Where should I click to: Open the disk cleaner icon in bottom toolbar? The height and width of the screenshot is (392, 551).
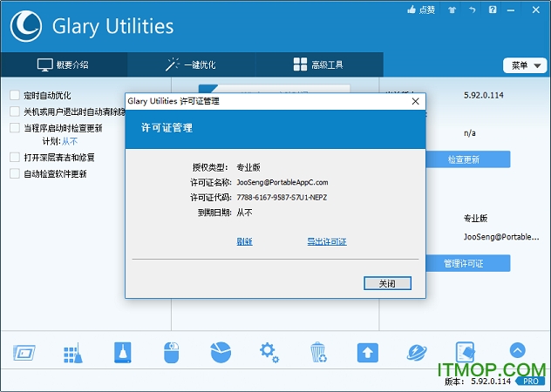tap(122, 353)
